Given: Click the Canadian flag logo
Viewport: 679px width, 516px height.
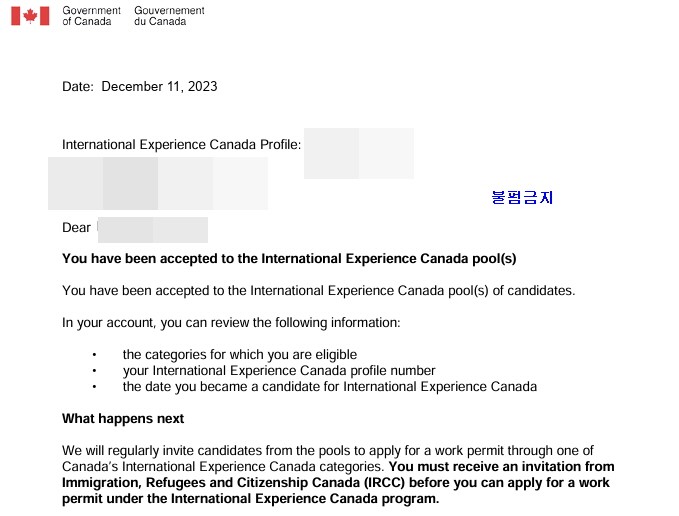Looking at the screenshot, I should (30, 16).
